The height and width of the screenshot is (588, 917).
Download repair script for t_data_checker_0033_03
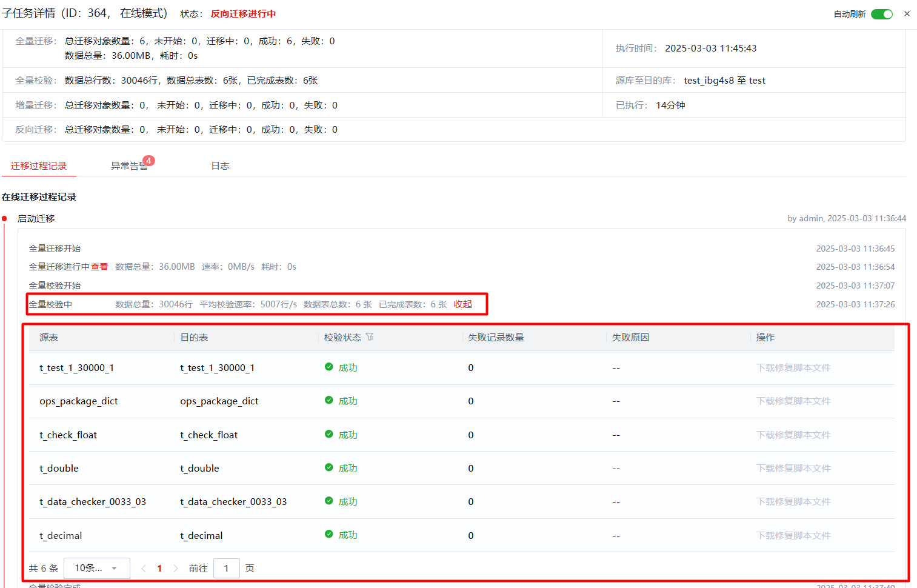coord(793,501)
